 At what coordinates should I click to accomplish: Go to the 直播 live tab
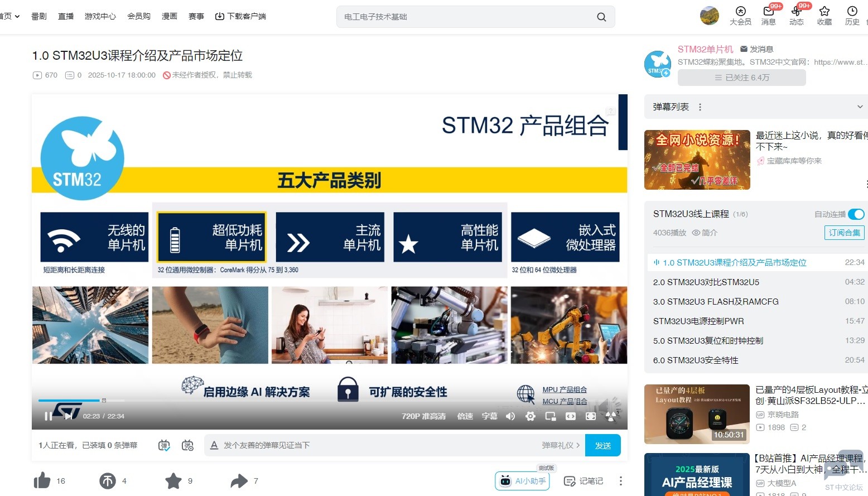[66, 16]
